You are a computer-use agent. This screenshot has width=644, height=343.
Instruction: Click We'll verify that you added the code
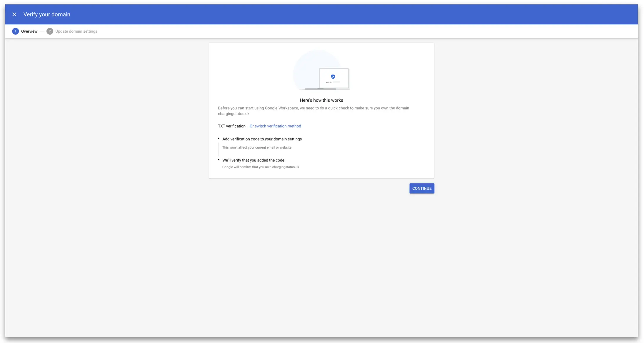253,160
